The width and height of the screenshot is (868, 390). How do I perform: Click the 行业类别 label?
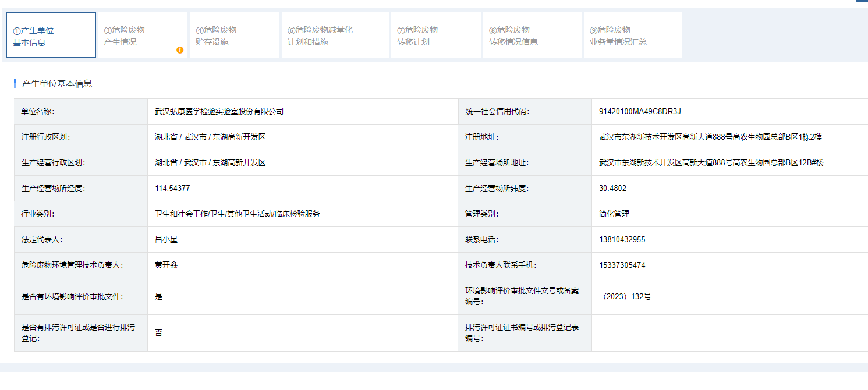(x=37, y=214)
